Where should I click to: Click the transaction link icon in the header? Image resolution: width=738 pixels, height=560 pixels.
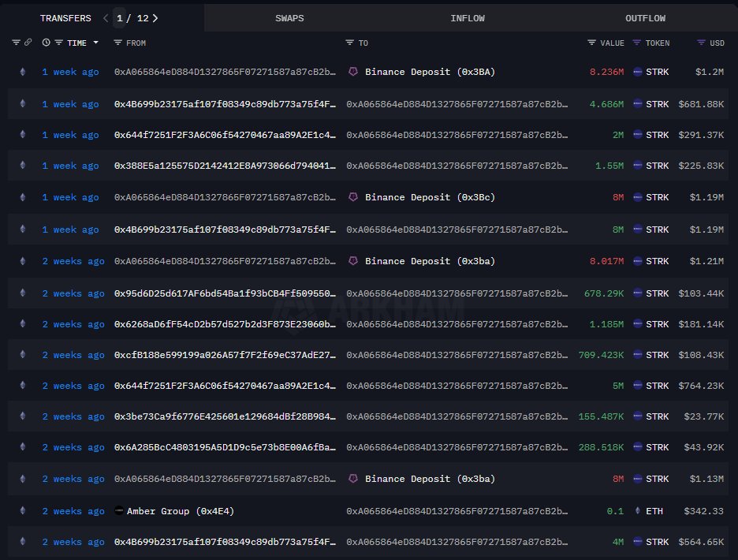pos(28,43)
